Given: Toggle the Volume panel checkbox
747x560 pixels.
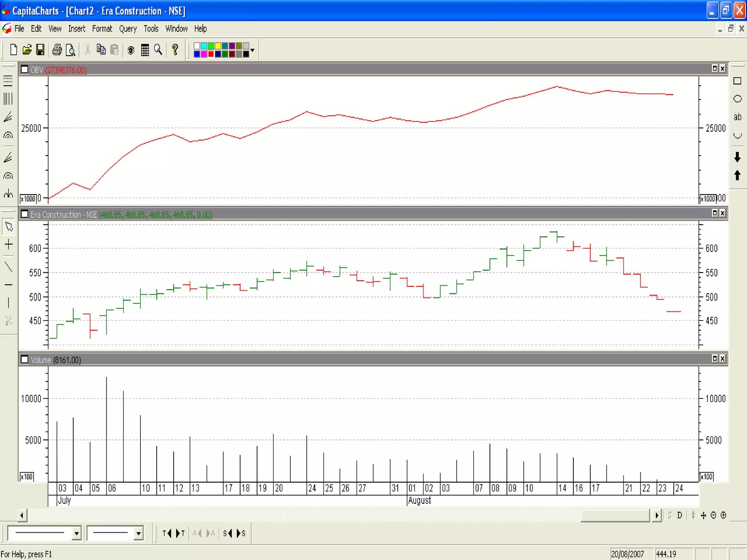Looking at the screenshot, I should click(24, 359).
